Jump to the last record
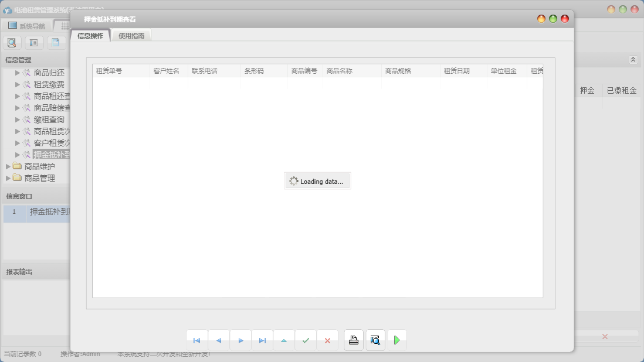Image resolution: width=644 pixels, height=362 pixels. click(x=262, y=340)
